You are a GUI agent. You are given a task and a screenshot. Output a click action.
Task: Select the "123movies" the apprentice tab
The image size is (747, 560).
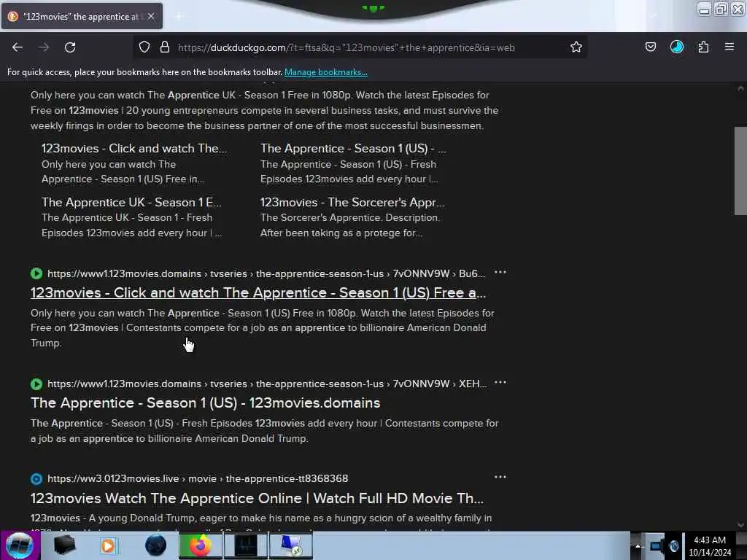(x=82, y=16)
